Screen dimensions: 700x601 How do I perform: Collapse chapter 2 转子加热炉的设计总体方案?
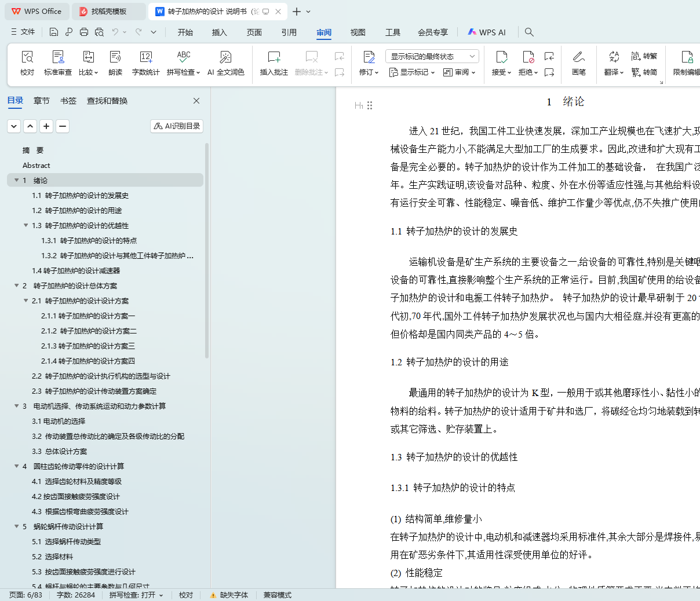(x=17, y=285)
